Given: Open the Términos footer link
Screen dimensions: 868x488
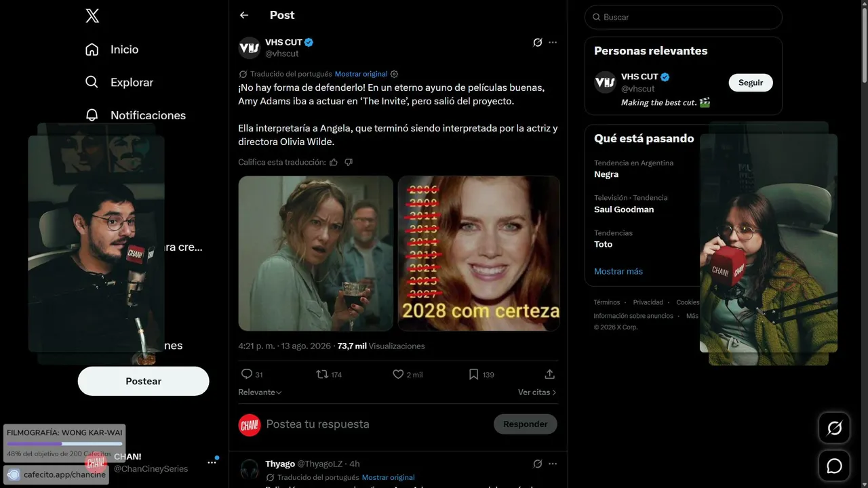Looking at the screenshot, I should tap(607, 302).
